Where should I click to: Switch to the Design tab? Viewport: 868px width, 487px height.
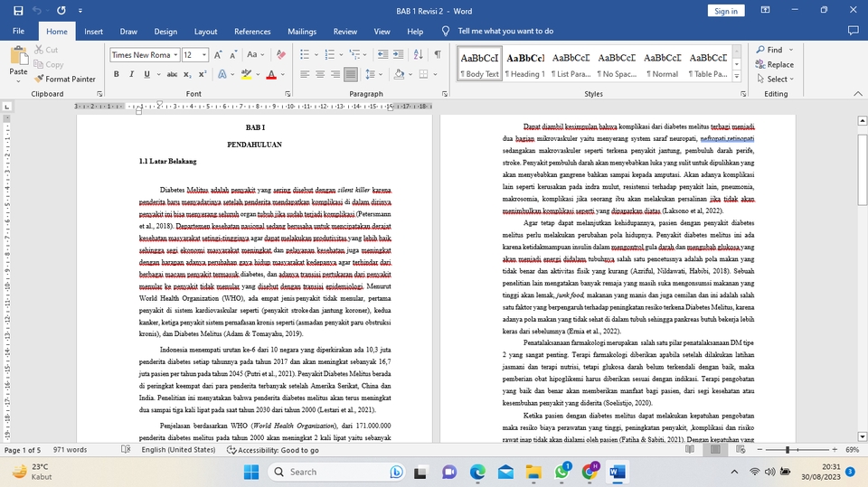(165, 32)
